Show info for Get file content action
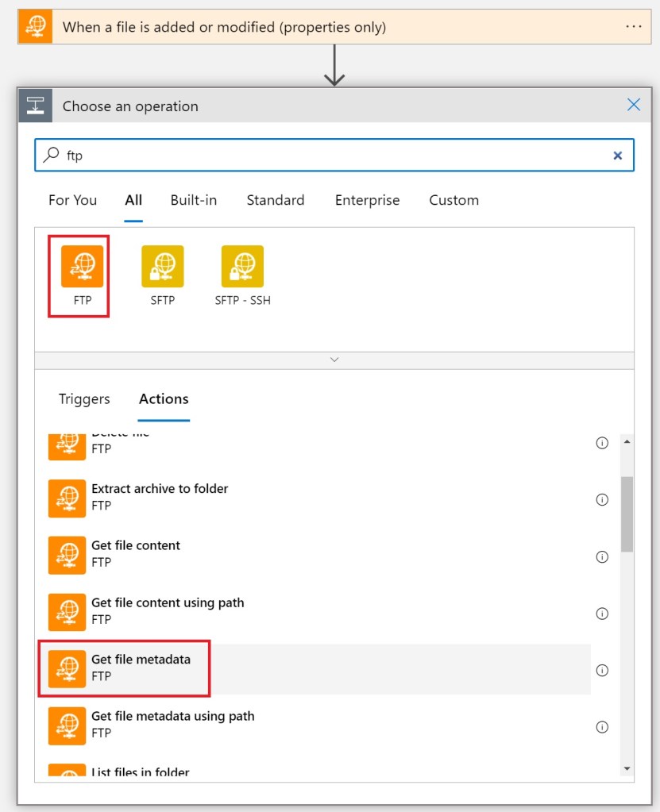 point(602,556)
